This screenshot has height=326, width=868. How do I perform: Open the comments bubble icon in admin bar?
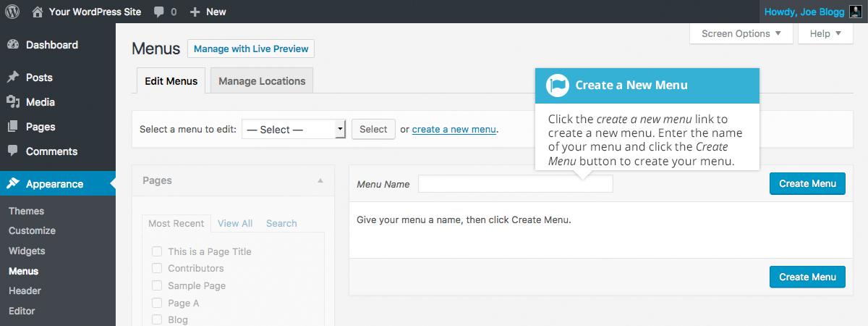(x=158, y=12)
